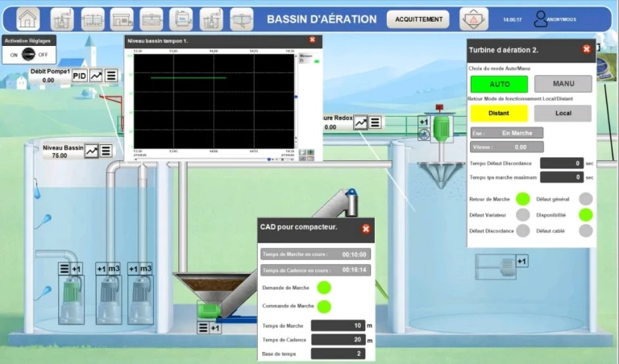619x364 pixels.
Task: Show the trend chart for Niveau Bassin
Action: pos(92,151)
